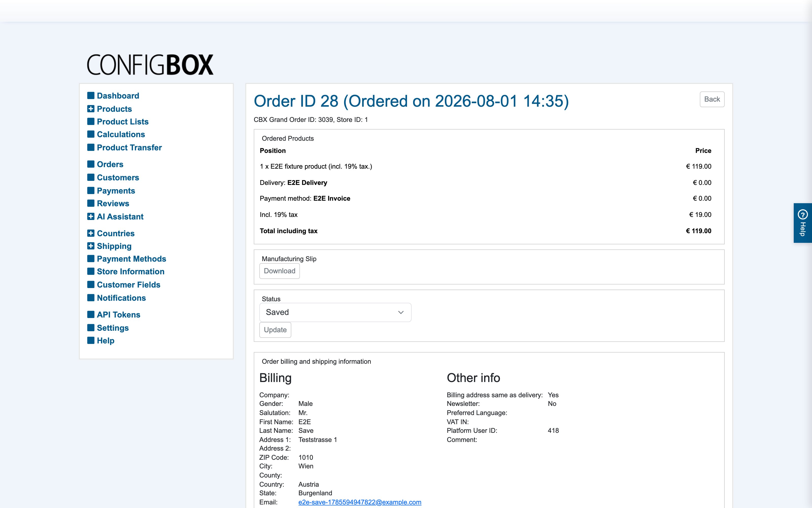Click the square icon beside Customers
The width and height of the screenshot is (812, 508).
91,177
